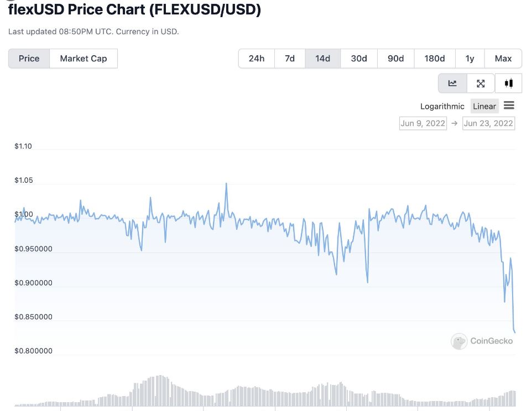Show the Price chart tab
The height and width of the screenshot is (411, 532).
[x=29, y=59]
